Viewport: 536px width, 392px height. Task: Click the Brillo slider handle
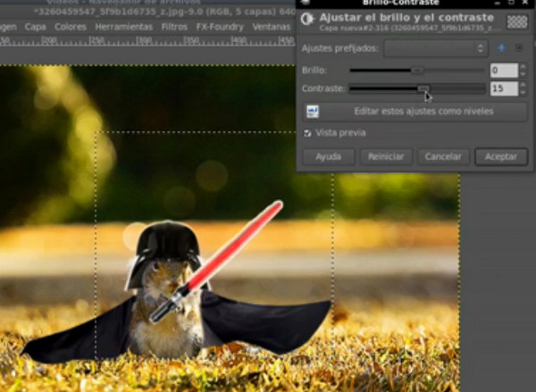coord(417,70)
